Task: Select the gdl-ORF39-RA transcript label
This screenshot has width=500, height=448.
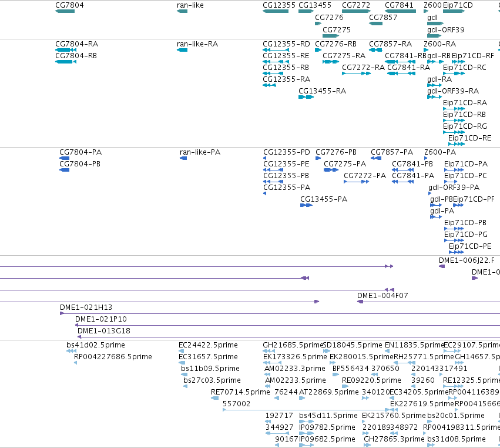Action: point(453,91)
